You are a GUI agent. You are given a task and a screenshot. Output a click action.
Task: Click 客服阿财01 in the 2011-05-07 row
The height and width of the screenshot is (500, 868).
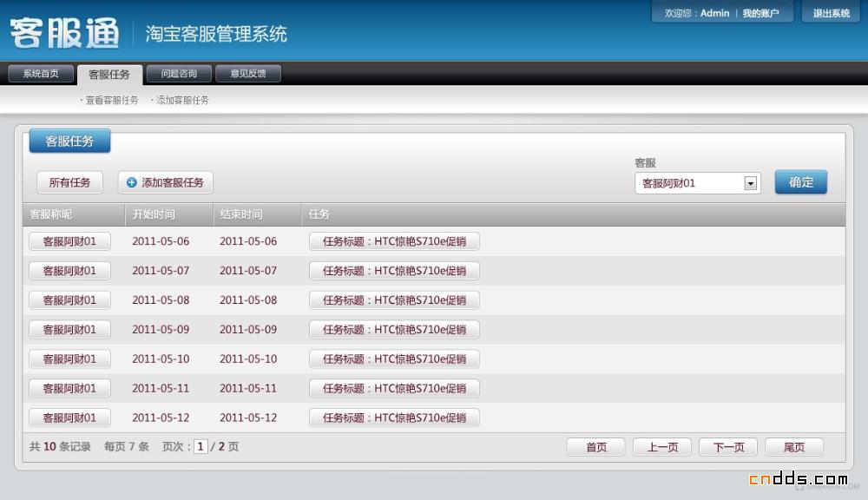(x=69, y=271)
